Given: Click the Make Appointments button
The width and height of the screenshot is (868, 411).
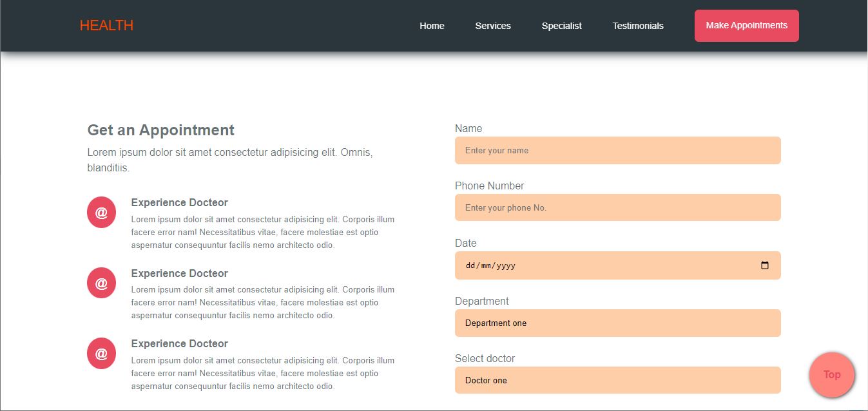Looking at the screenshot, I should (746, 26).
